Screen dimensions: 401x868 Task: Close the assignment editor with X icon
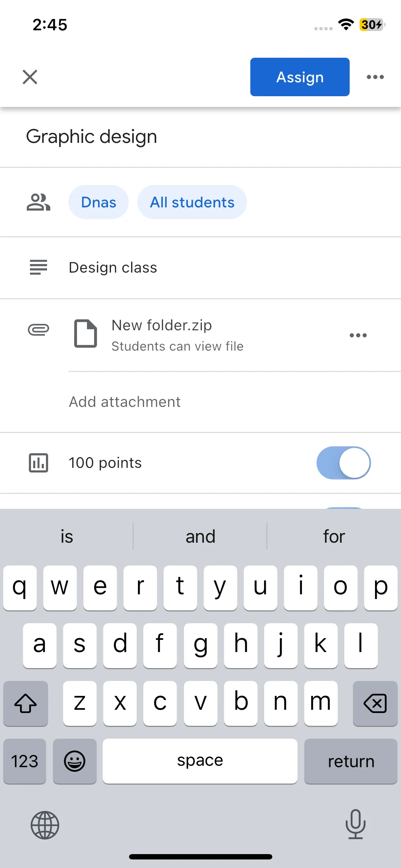(x=30, y=77)
